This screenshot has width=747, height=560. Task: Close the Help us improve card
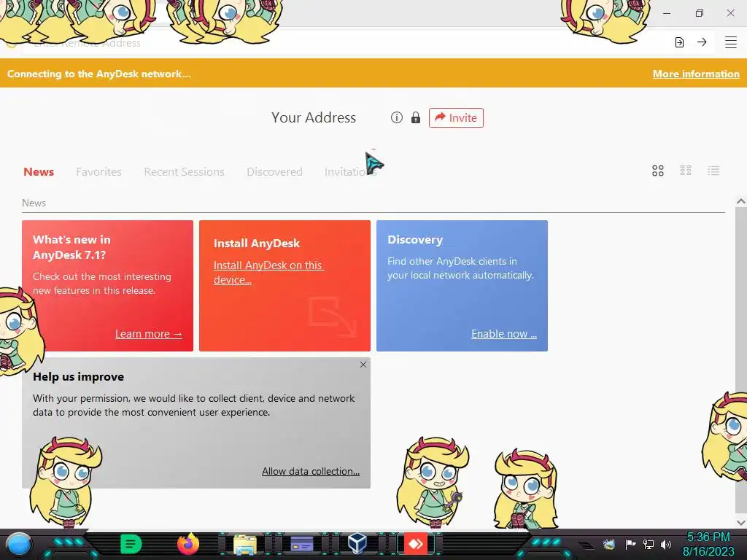[363, 365]
